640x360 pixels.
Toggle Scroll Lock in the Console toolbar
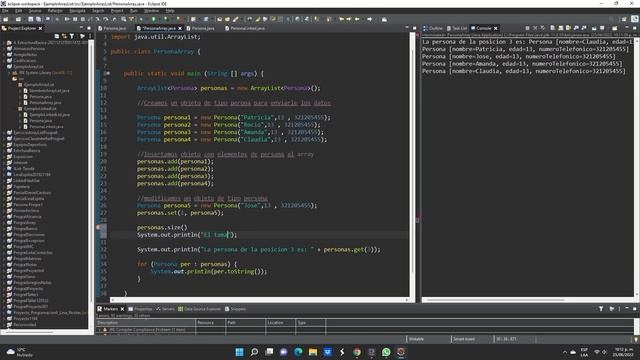tap(560, 28)
